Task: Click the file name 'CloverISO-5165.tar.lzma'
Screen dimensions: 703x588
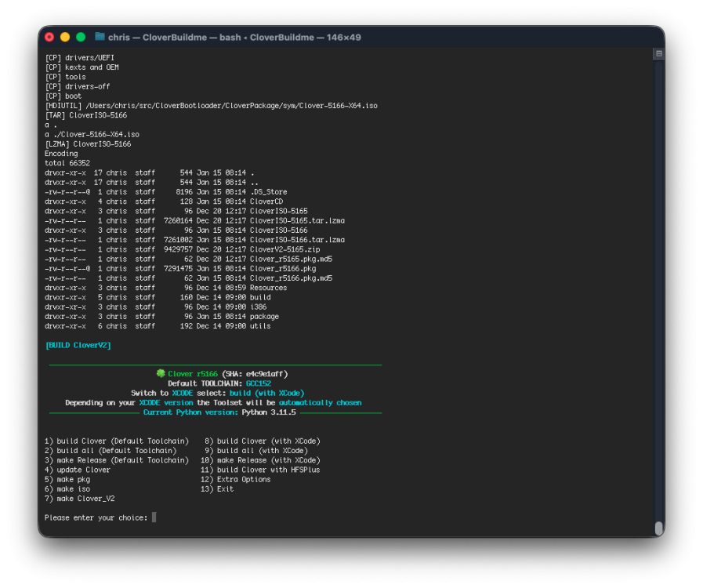Action: (297, 220)
